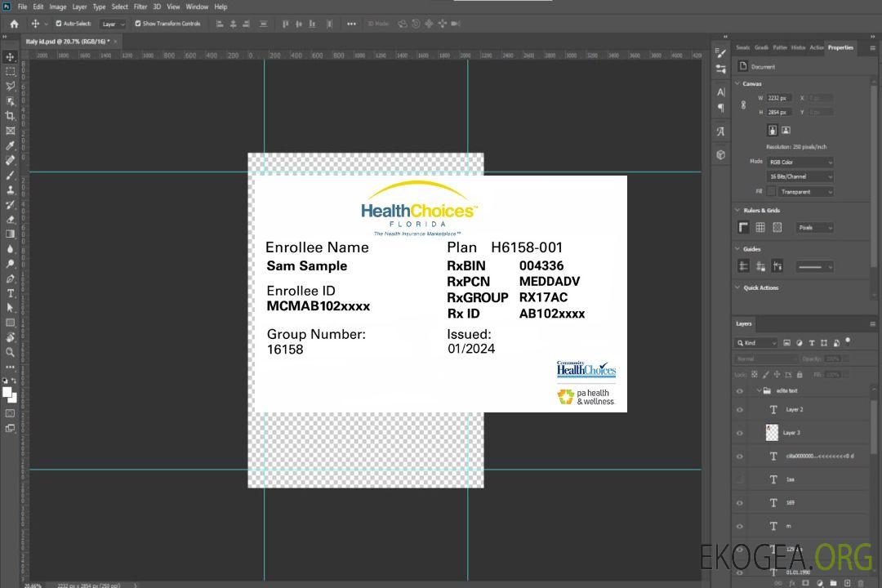Hide Layer 2 using its eye icon
882x588 pixels.
point(740,410)
